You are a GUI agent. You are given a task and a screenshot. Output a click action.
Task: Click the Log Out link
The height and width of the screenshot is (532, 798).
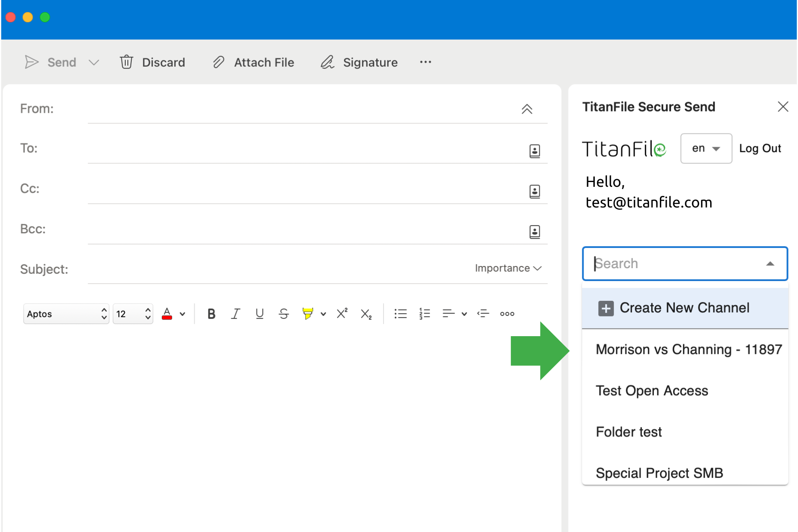(x=760, y=148)
